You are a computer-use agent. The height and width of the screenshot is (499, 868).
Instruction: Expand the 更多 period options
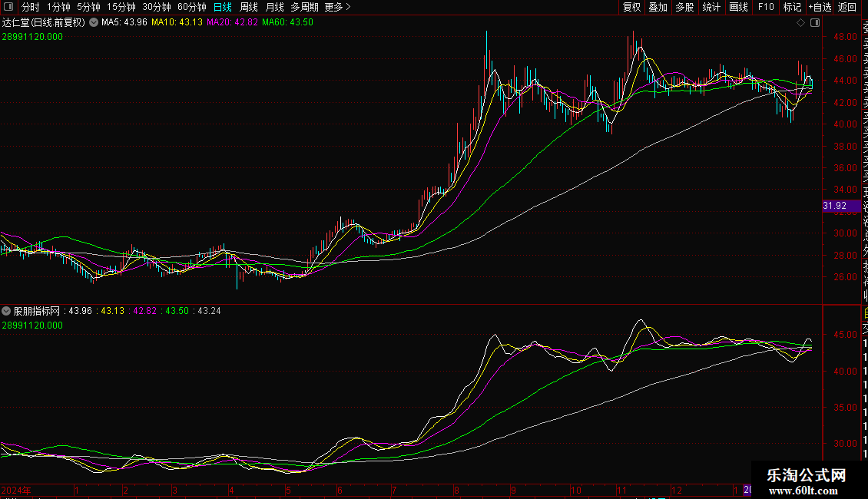pos(337,7)
